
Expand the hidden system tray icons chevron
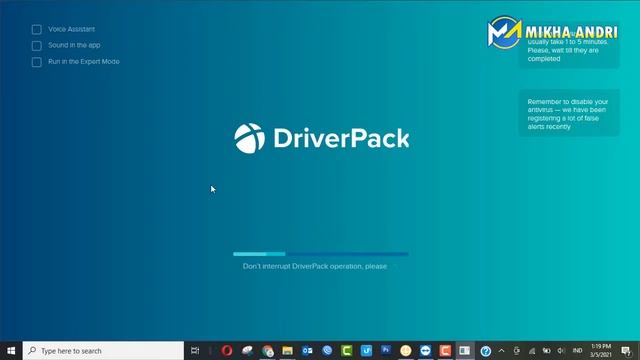(x=502, y=351)
